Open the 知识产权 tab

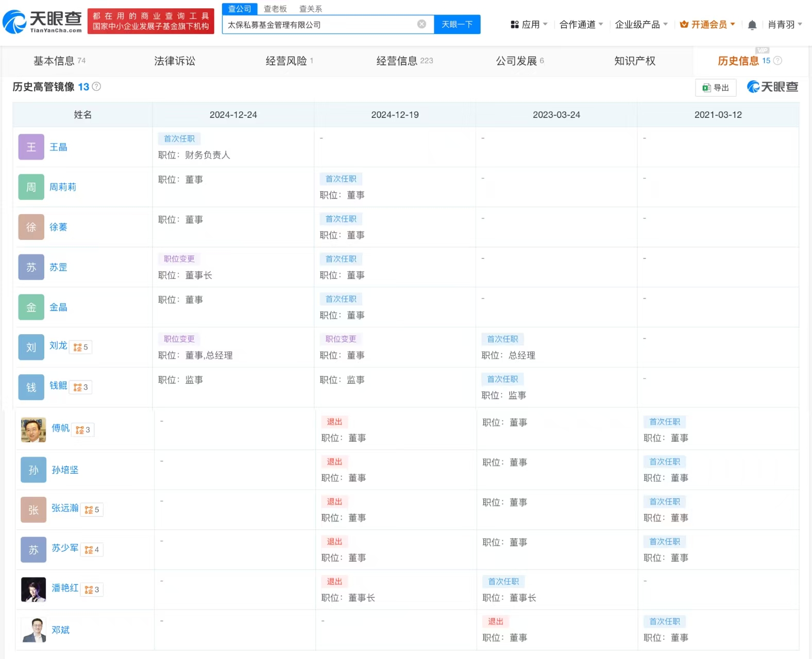(x=635, y=61)
